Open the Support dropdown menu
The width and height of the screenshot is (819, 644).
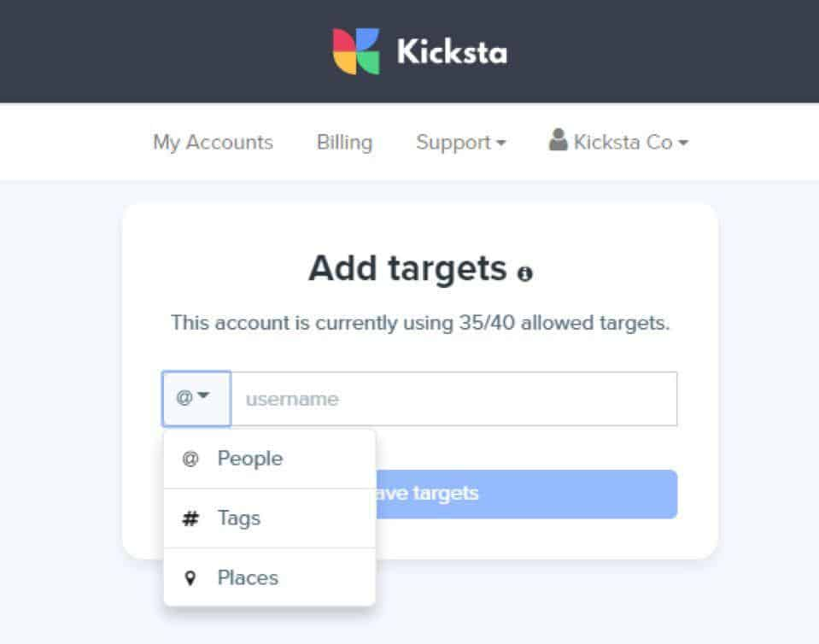[460, 142]
